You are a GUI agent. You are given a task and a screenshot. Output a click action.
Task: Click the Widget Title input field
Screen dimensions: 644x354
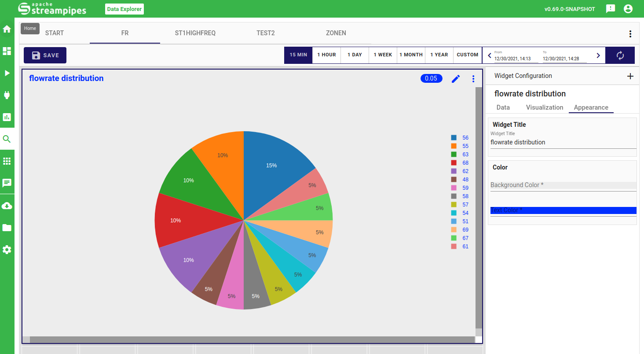pos(563,142)
